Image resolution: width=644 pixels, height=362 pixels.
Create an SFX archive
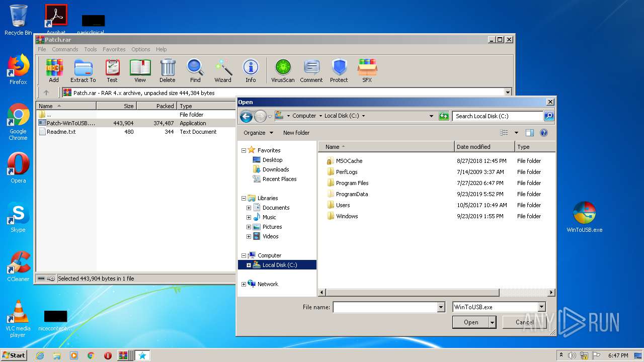pyautogui.click(x=367, y=71)
